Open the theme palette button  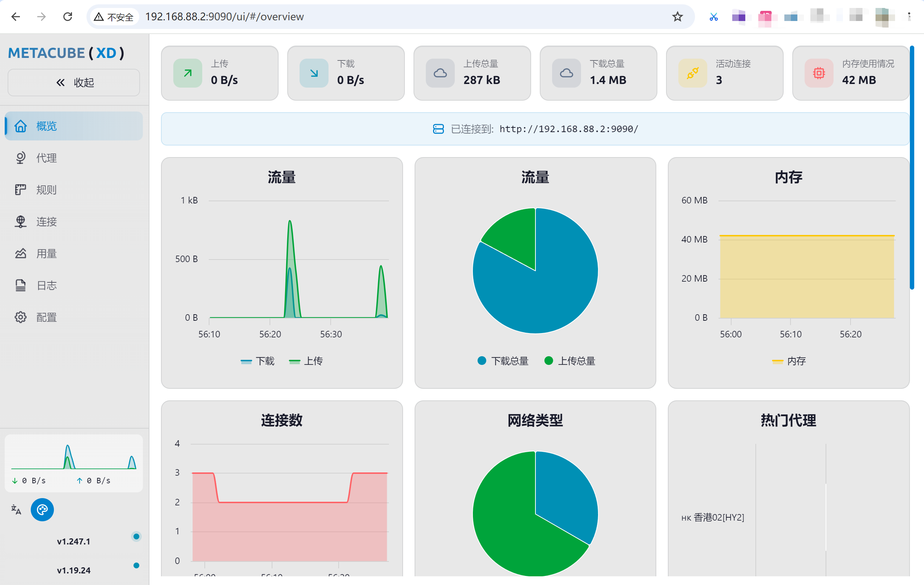pyautogui.click(x=42, y=509)
